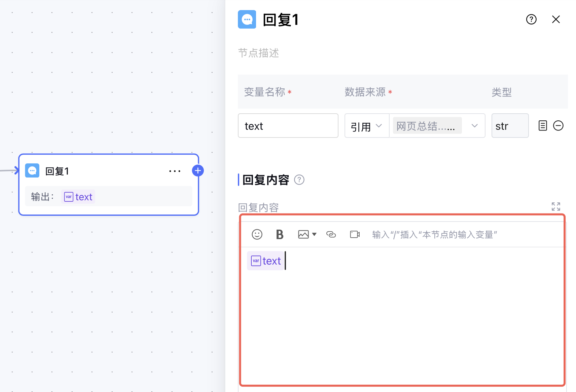Toggle bold text formatting
The image size is (576, 392).
(x=280, y=234)
